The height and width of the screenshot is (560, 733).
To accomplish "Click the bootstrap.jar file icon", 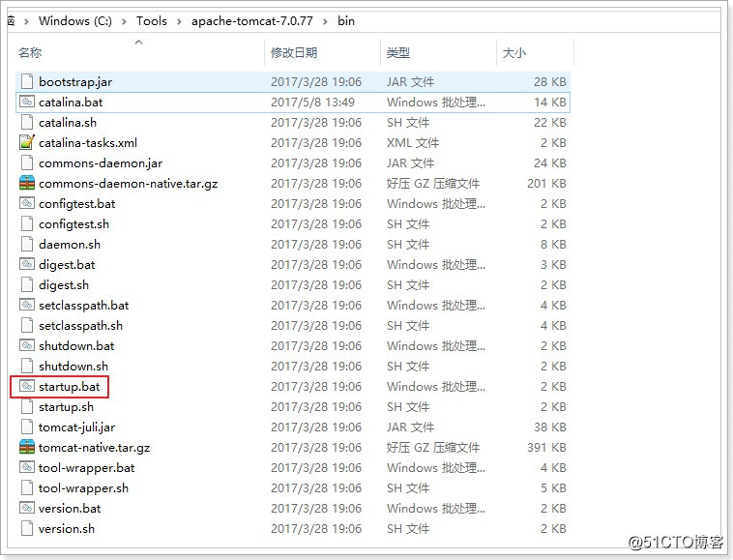I will point(27,82).
